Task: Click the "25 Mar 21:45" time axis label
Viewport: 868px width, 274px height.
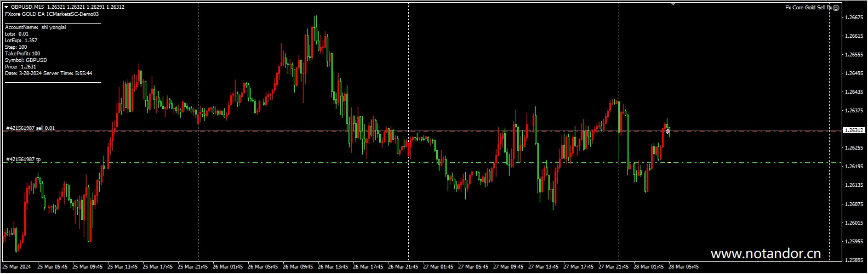Action: point(193,267)
